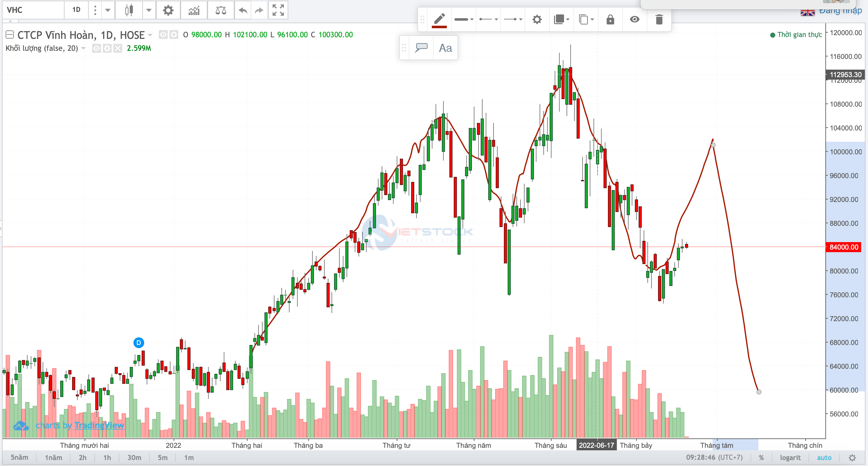Toggle percent scale mode
This screenshot has height=466, width=868.
(x=761, y=458)
